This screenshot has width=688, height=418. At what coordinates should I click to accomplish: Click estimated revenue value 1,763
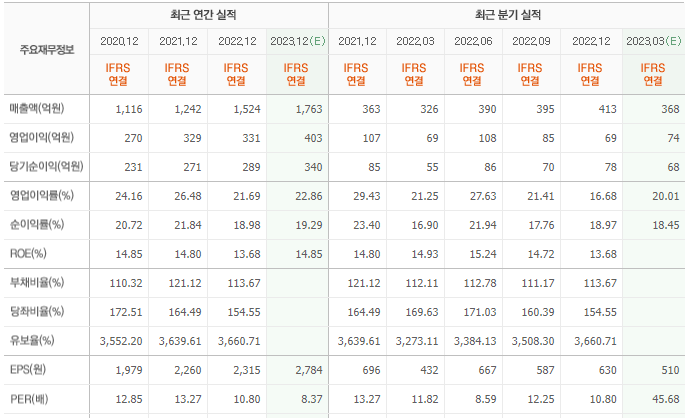309,109
